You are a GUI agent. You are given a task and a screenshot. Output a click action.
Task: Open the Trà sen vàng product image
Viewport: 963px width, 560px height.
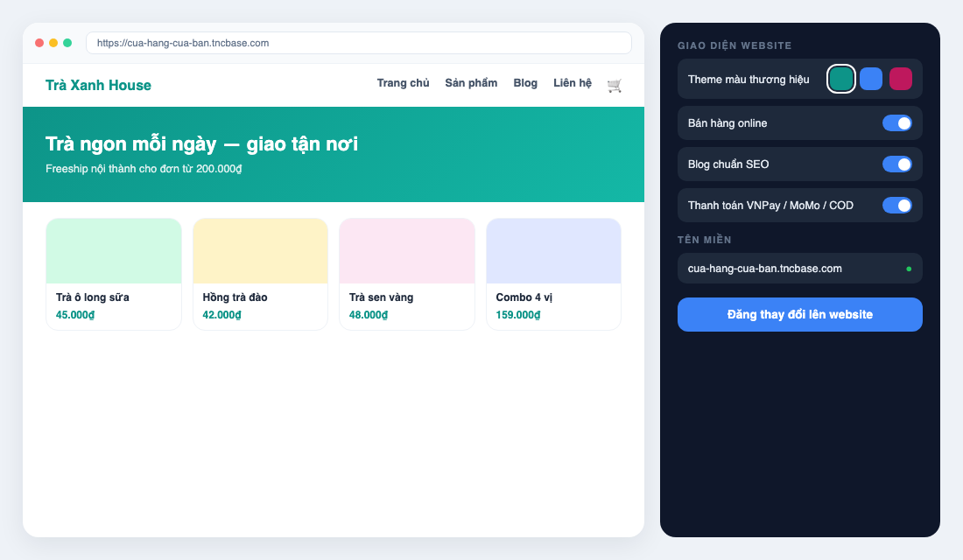pos(407,251)
